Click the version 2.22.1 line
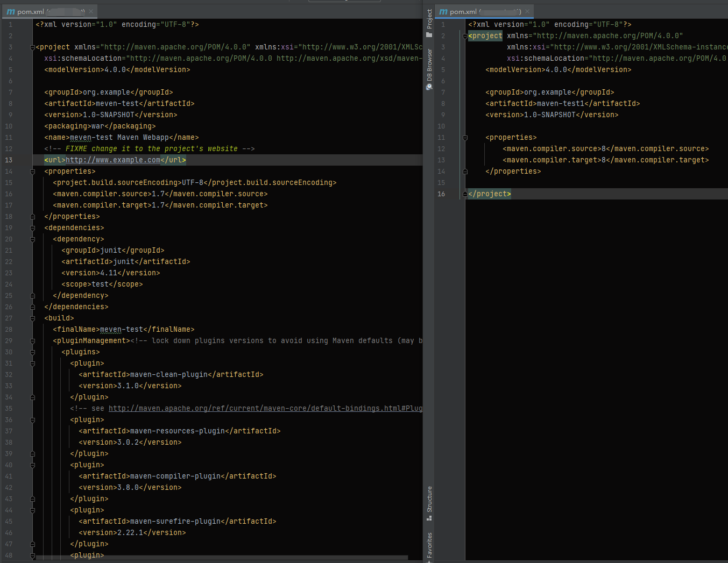The height and width of the screenshot is (563, 728). (132, 533)
